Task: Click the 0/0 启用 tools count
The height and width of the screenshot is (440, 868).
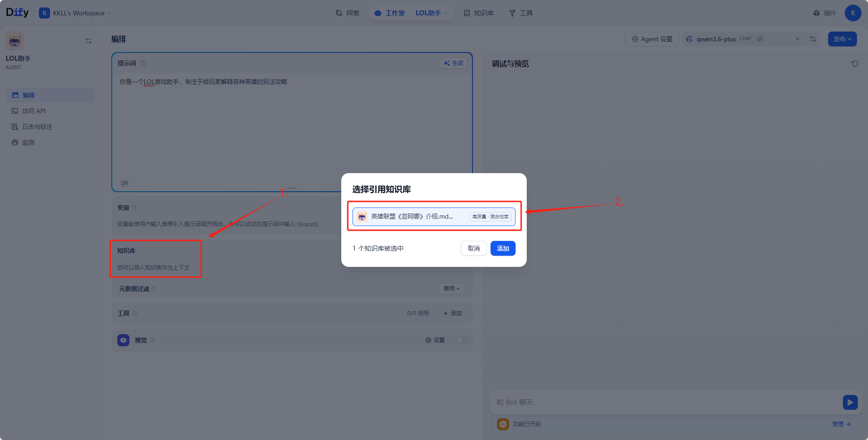Action: pos(418,313)
